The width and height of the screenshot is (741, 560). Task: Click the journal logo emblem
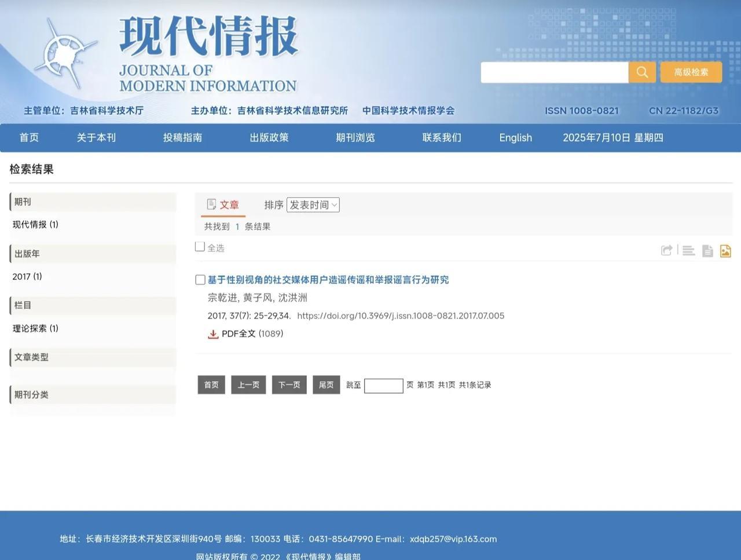65,53
